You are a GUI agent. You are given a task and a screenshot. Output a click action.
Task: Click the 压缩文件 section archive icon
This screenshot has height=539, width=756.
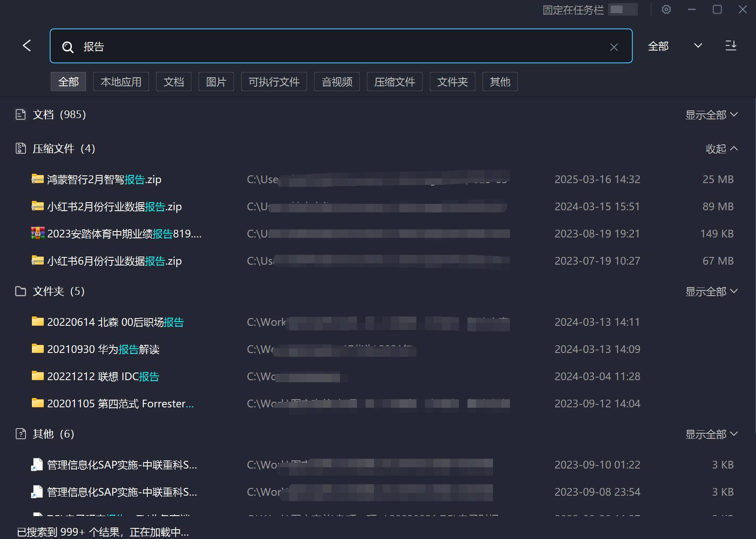coord(21,148)
